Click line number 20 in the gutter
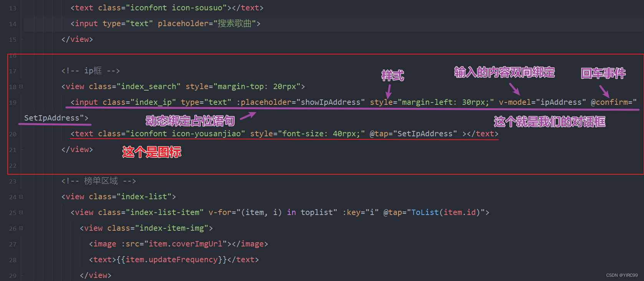Screen dimensions: 644x281 (x=13, y=134)
